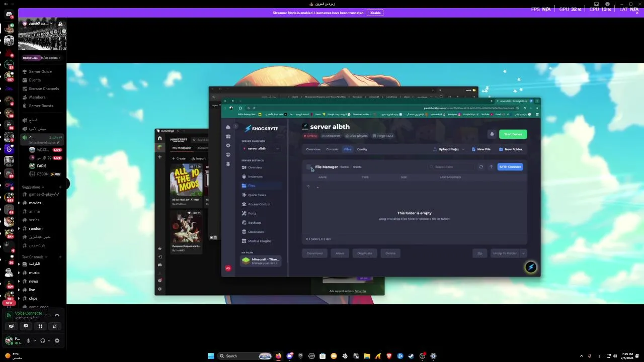Go to the Overview tab of server albth
The width and height of the screenshot is (644, 362).
[x=313, y=149]
